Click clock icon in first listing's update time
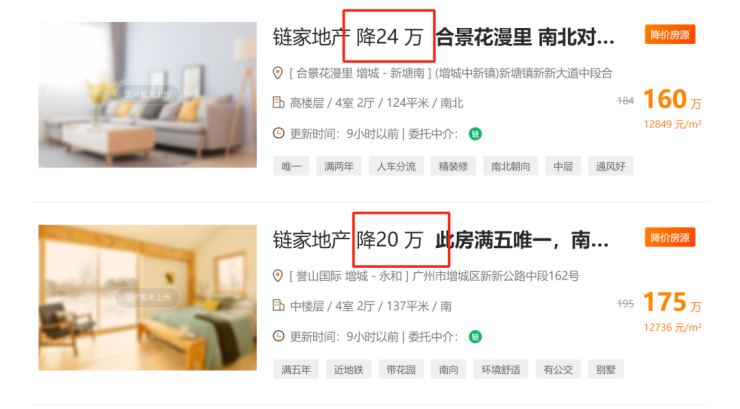 278,134
